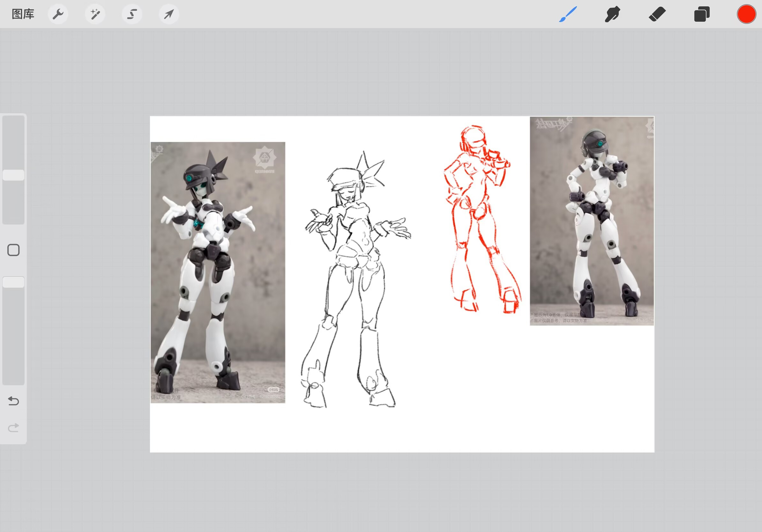Click the left robot figure reference photo
The image size is (762, 532).
[x=218, y=272]
